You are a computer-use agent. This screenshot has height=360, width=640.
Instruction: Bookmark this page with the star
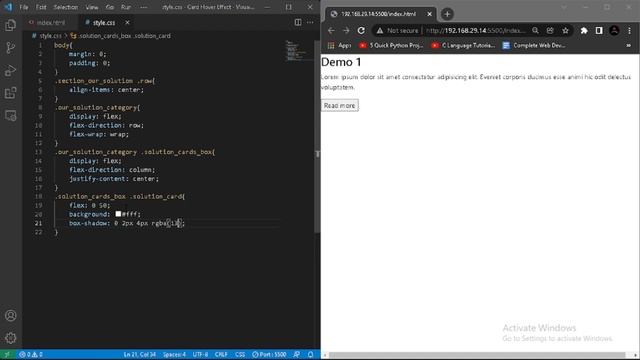pyautogui.click(x=565, y=31)
